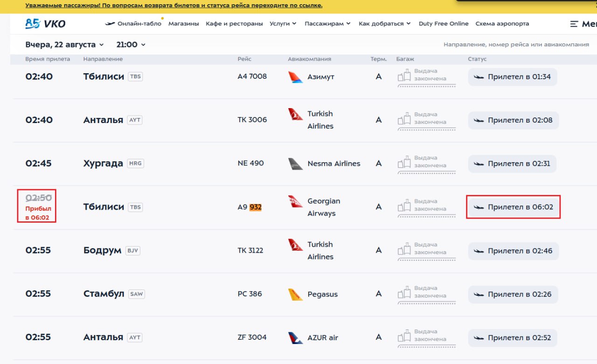Open the hamburger menu icon

(x=574, y=24)
